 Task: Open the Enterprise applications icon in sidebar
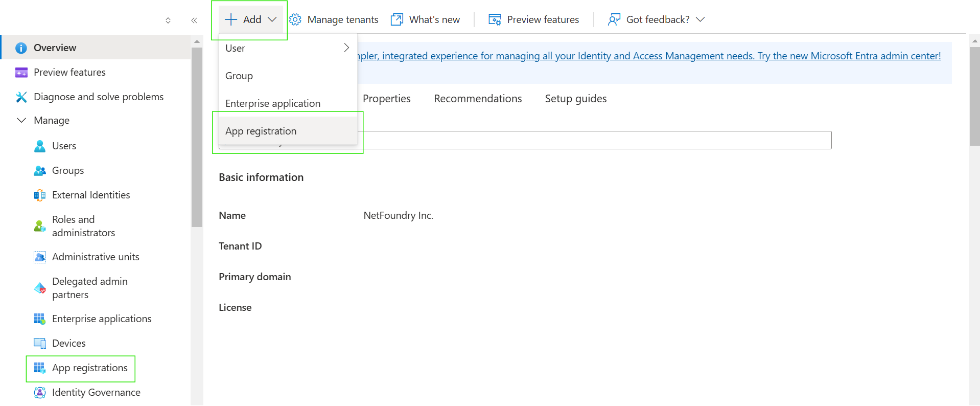click(x=40, y=319)
